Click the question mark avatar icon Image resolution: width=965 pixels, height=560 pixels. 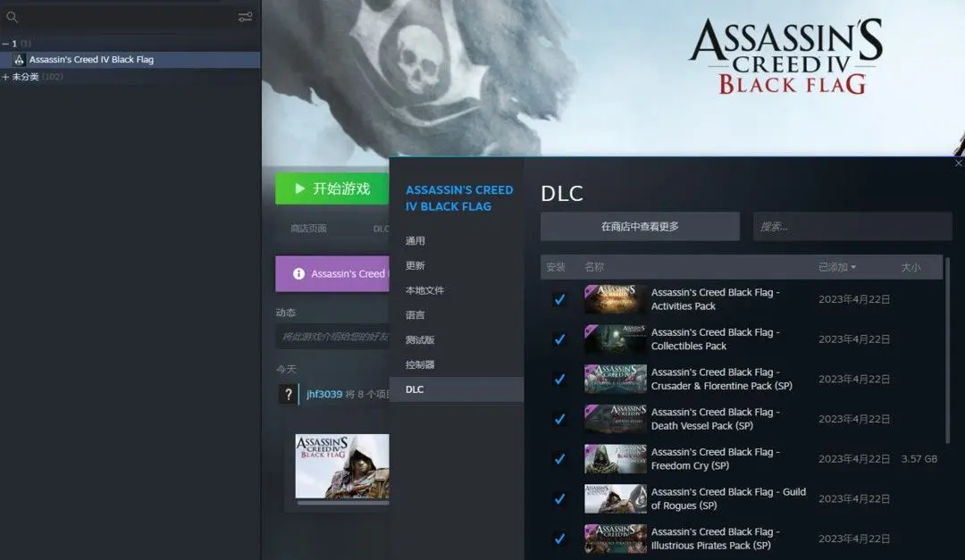click(288, 394)
